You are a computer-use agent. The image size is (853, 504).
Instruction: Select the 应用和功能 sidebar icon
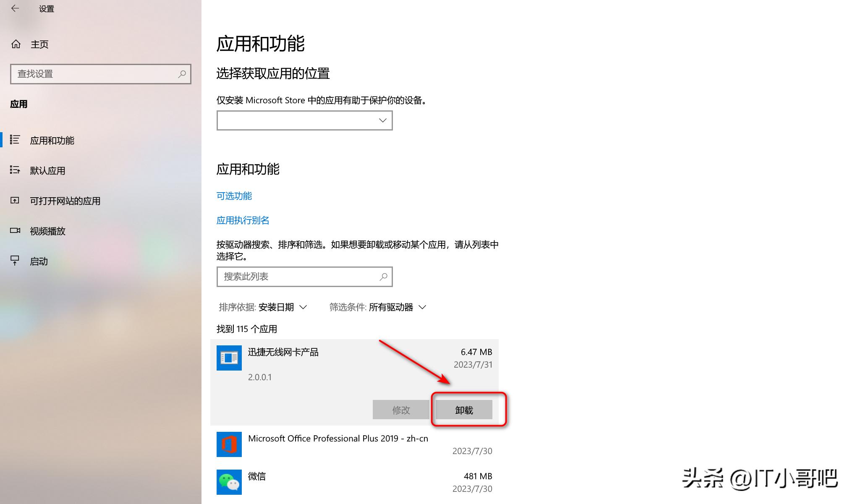(15, 140)
